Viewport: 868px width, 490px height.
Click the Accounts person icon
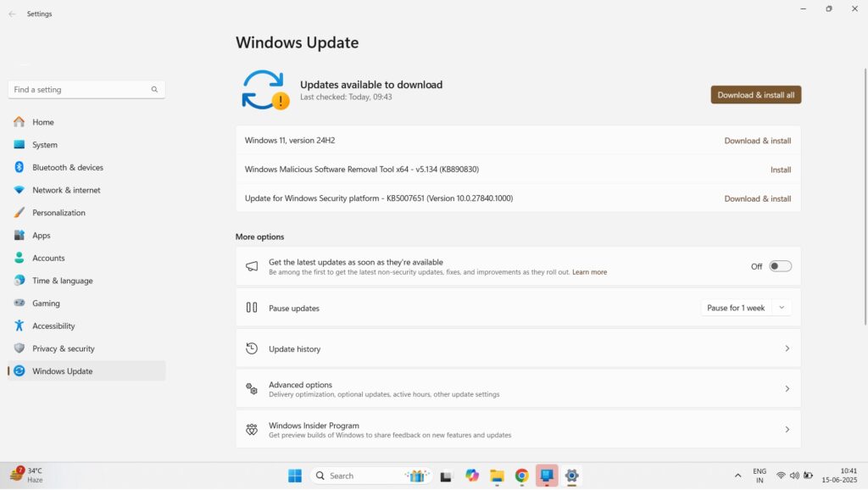19,258
